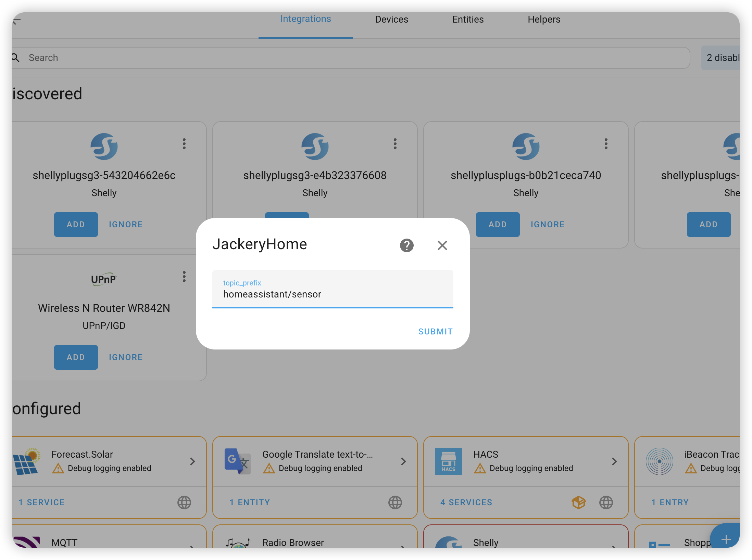
Task: Open the 1 ENTITY link on Google Translate
Action: click(250, 502)
